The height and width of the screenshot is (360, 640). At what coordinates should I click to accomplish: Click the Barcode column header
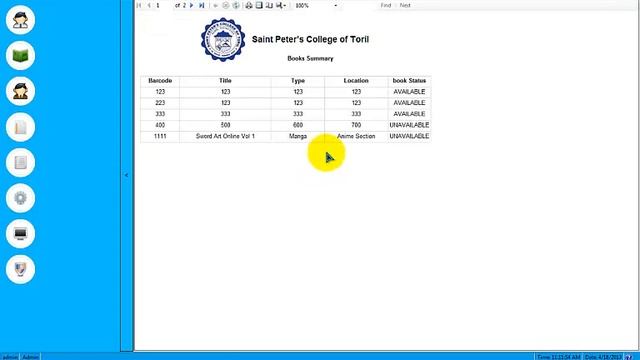pos(160,81)
